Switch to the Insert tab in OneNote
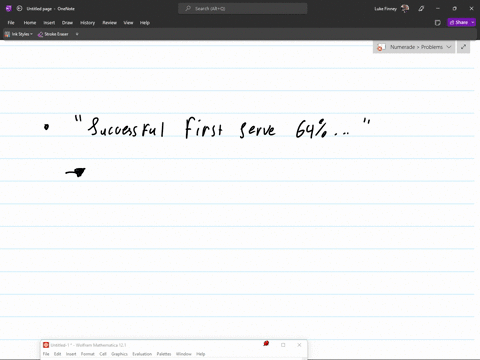Screen dimensions: 480x360 click(x=49, y=23)
